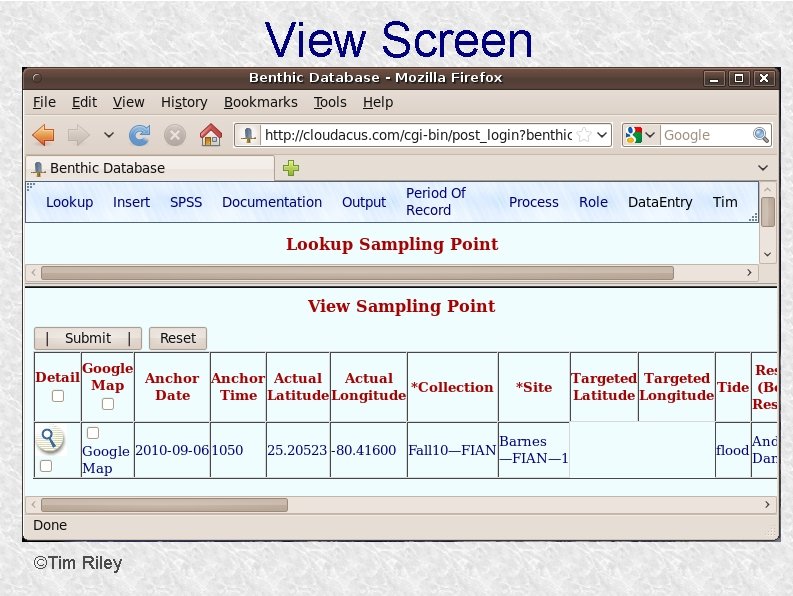Click into the Google search field

click(706, 135)
